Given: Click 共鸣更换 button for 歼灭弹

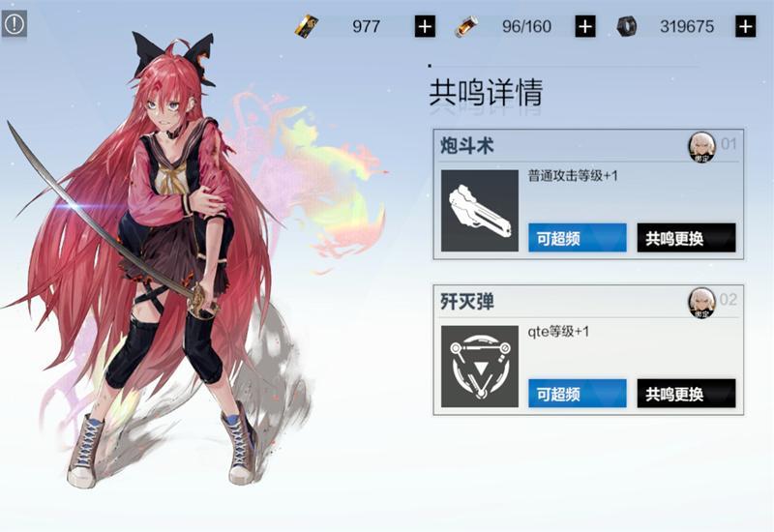Looking at the screenshot, I should pos(686,394).
